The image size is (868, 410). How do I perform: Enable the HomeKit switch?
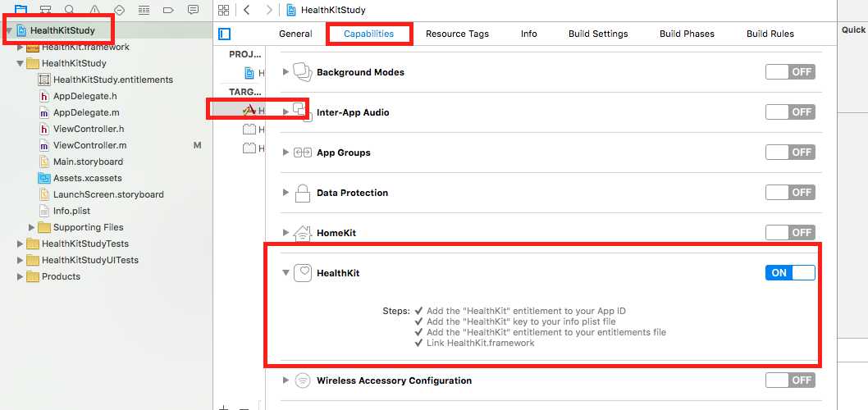[790, 232]
